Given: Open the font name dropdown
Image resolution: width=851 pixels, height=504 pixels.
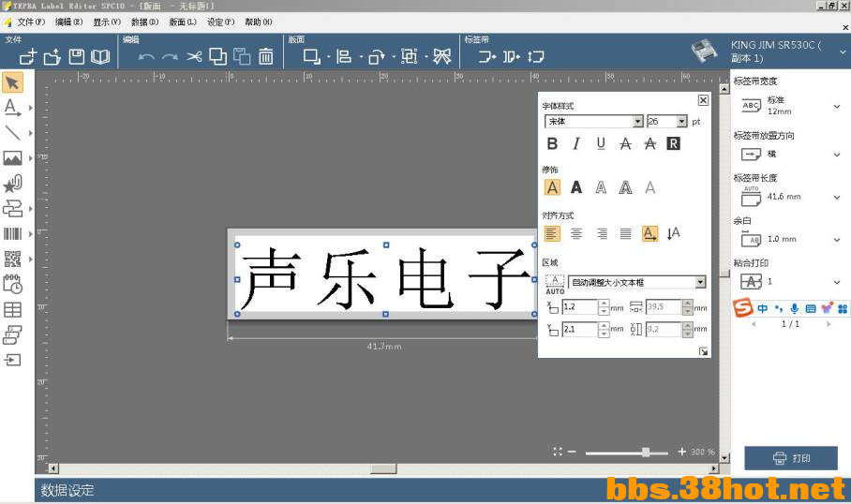Looking at the screenshot, I should click(637, 122).
